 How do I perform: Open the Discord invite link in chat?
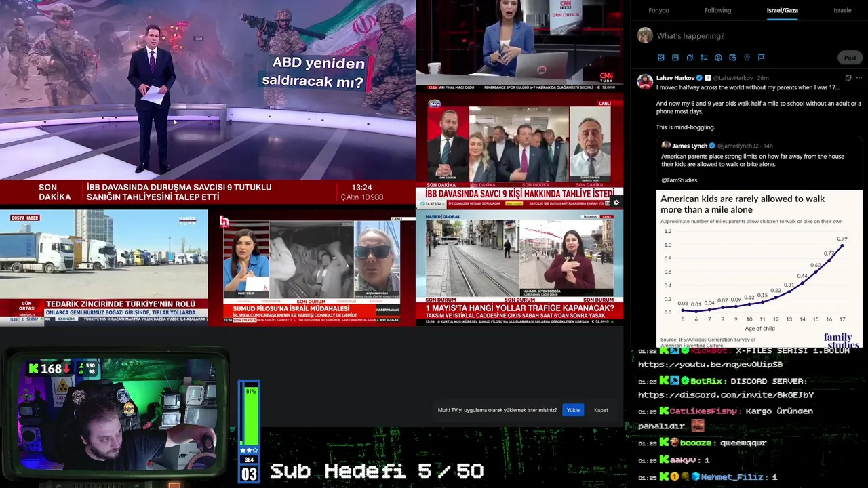pos(726,395)
